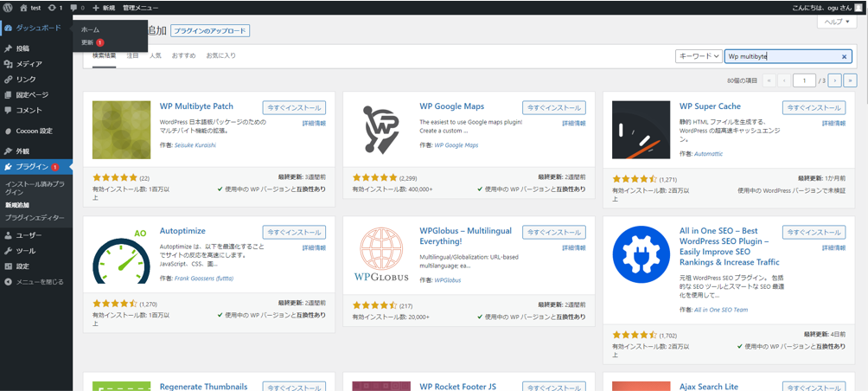Screen dimensions: 868x391
Task: Select the 検索結果 tab
Action: 104,56
